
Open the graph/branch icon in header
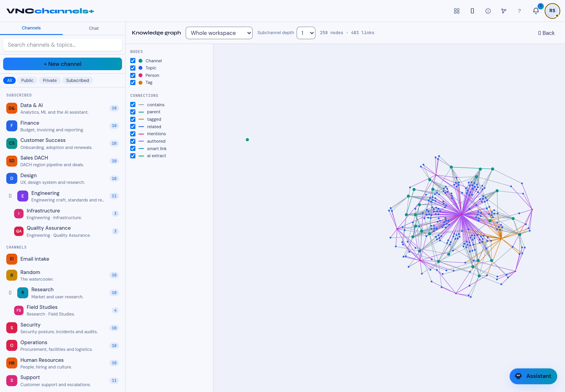pyautogui.click(x=504, y=11)
